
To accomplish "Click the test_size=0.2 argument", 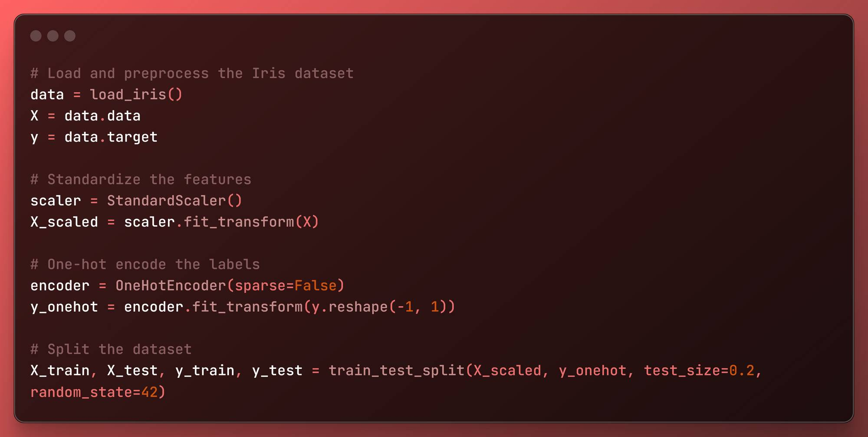I will tap(699, 371).
